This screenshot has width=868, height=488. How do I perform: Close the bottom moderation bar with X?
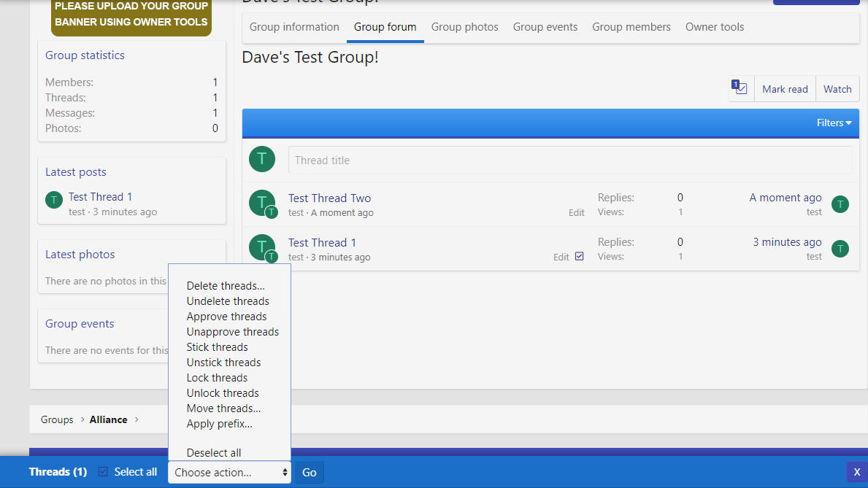pyautogui.click(x=856, y=472)
